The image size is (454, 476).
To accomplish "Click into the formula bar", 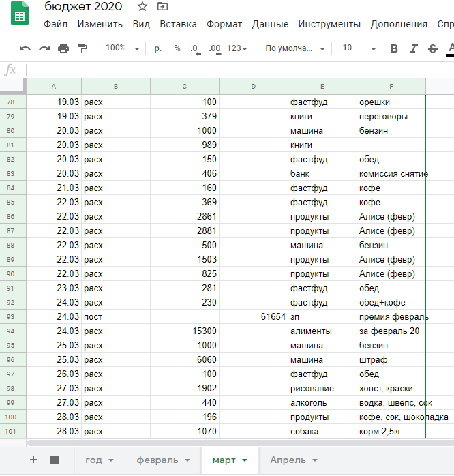I will [240, 70].
